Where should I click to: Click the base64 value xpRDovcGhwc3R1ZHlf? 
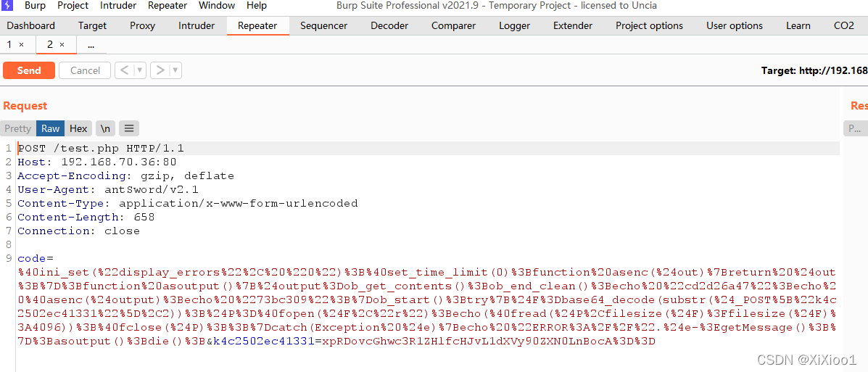[487, 342]
